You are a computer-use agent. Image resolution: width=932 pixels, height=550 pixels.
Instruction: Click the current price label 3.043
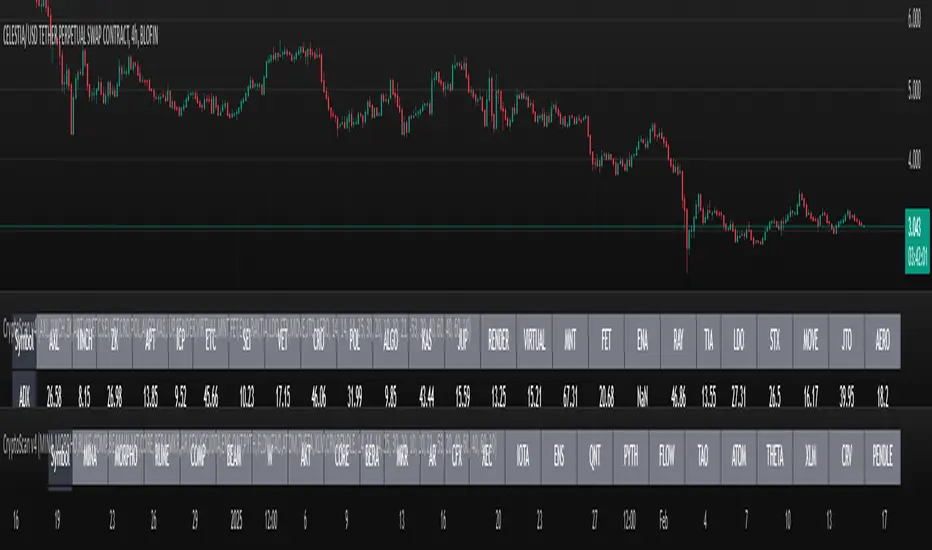pyautogui.click(x=913, y=224)
